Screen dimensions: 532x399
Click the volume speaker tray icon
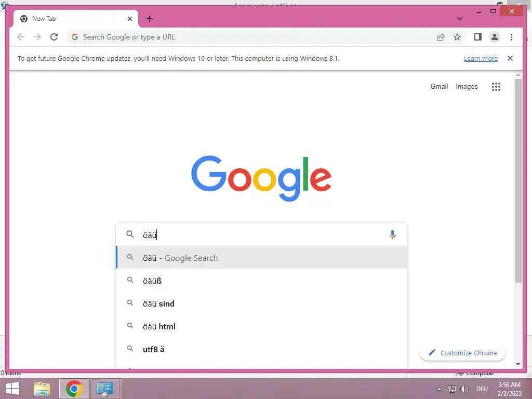click(x=464, y=389)
